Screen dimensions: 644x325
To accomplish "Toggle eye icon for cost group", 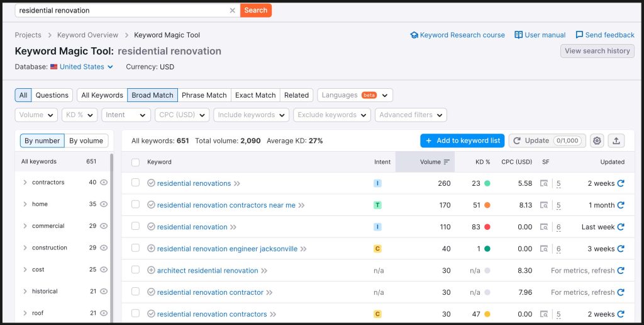I will pyautogui.click(x=104, y=270).
